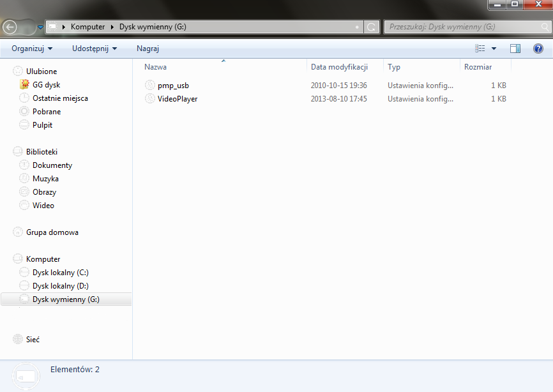Open GG dysk favorite
This screenshot has width=553, height=392.
(46, 85)
